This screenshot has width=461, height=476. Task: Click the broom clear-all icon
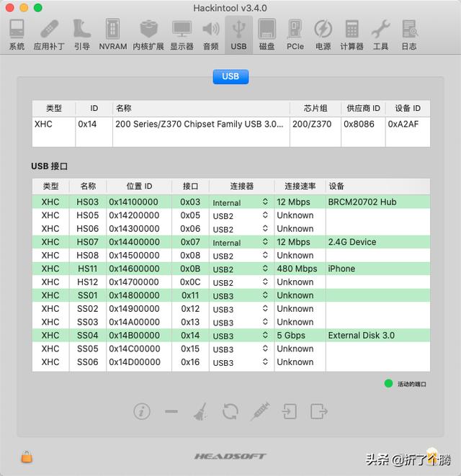pyautogui.click(x=200, y=412)
